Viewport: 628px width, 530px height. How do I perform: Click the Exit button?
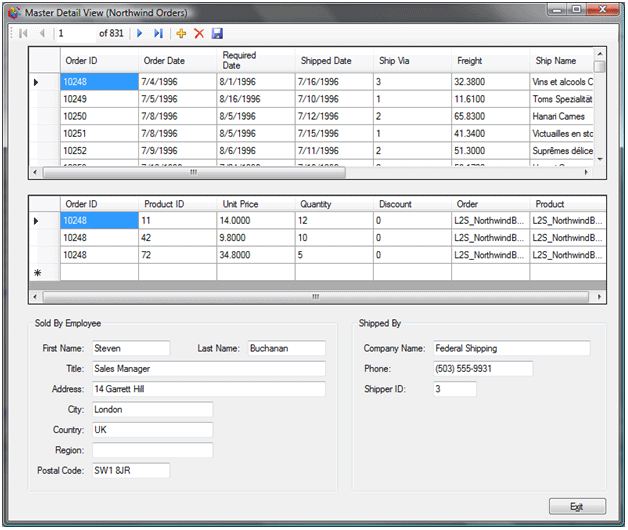click(577, 506)
